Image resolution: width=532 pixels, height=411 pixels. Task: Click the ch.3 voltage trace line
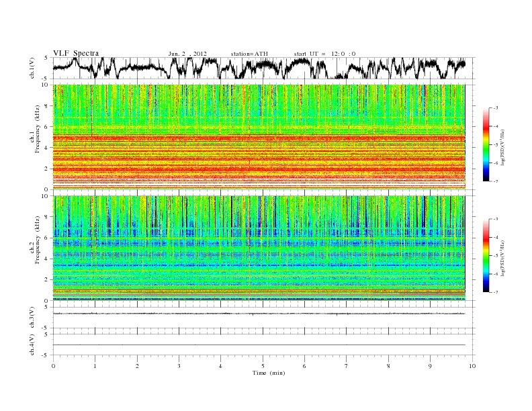pos(259,314)
